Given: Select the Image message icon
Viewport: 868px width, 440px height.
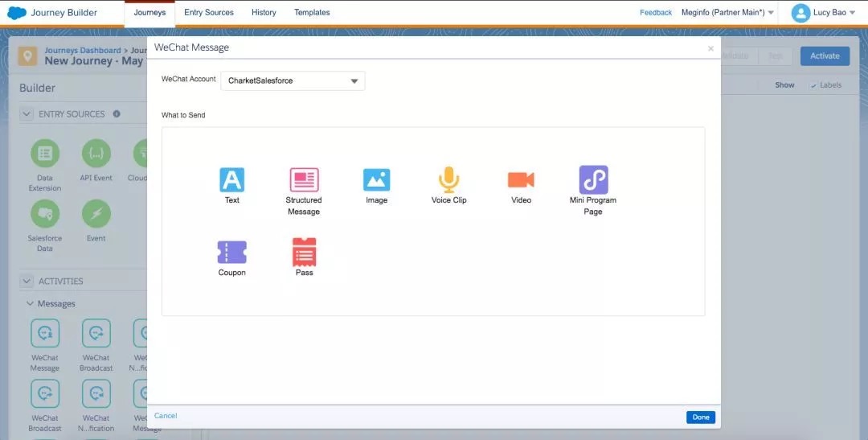Looking at the screenshot, I should tap(376, 179).
